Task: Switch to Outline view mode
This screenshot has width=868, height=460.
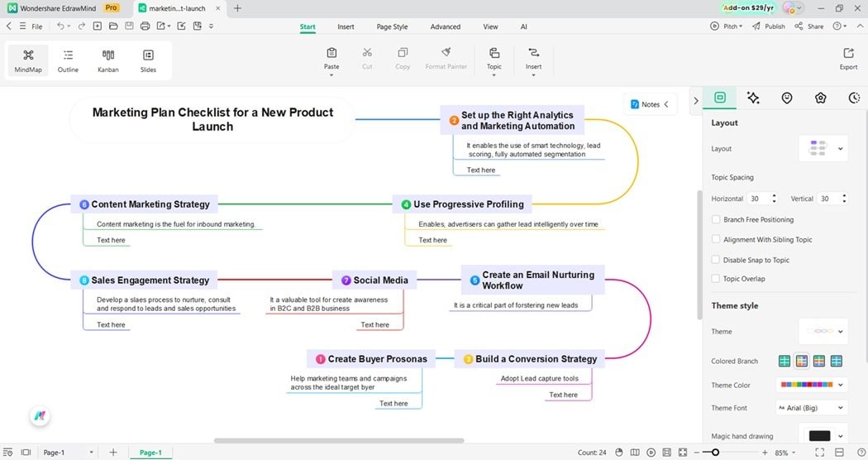Action: (68, 60)
